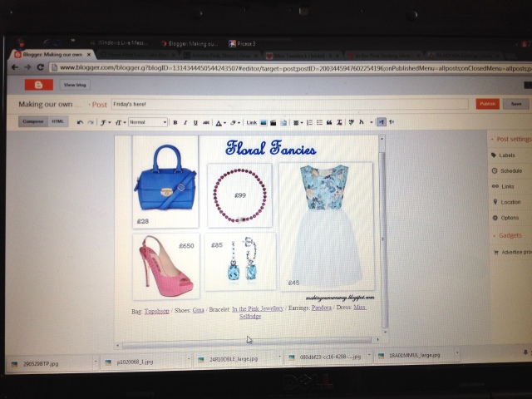Click the View blog button
The height and width of the screenshot is (399, 532).
coord(75,85)
